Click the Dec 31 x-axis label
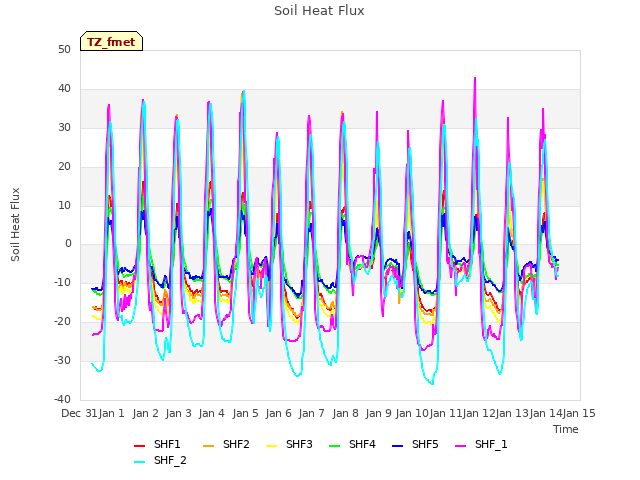Viewport: 640px width, 480px height. 79,413
